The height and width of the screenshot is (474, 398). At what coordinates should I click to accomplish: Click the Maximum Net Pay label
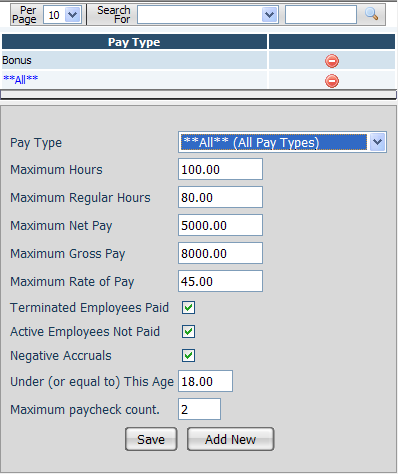61,226
